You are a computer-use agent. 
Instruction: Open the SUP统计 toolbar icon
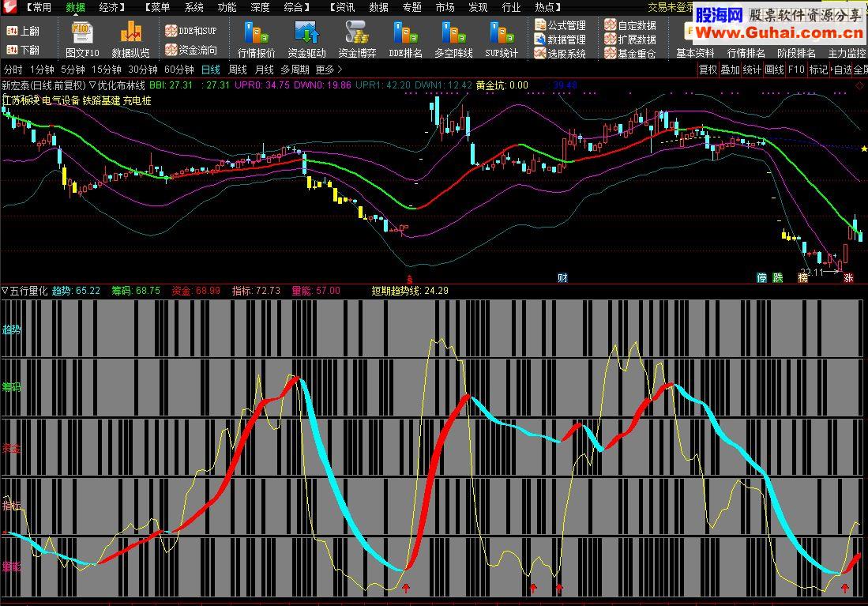[502, 32]
